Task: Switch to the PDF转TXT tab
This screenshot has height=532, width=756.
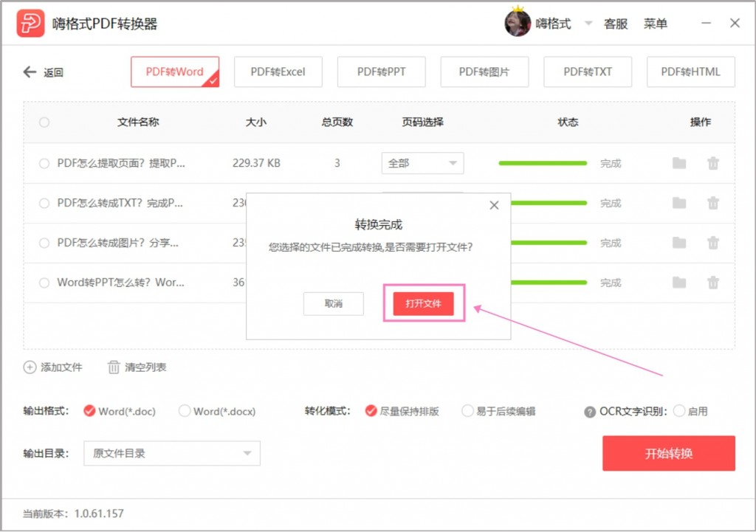Action: pos(588,72)
